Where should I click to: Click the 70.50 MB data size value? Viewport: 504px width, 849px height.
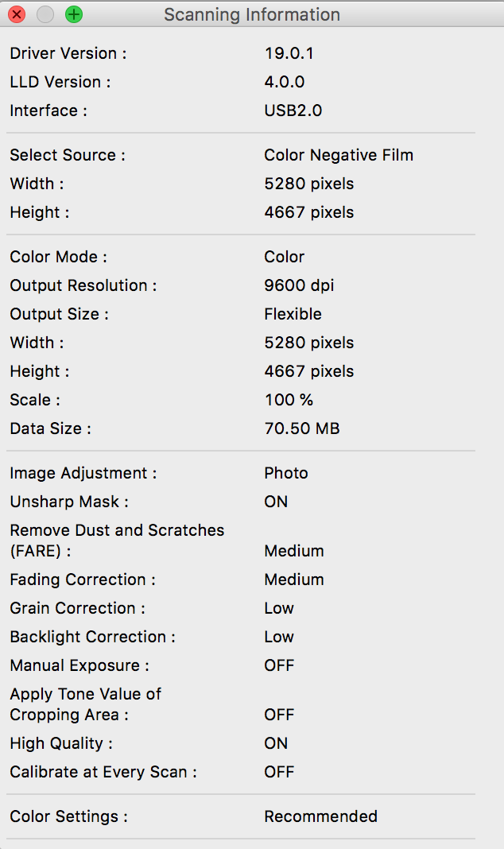point(302,428)
